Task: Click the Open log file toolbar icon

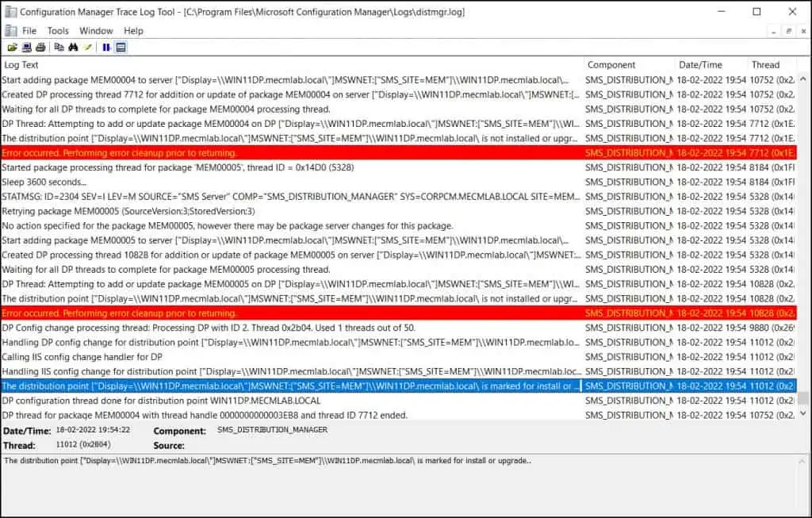Action: pos(13,48)
